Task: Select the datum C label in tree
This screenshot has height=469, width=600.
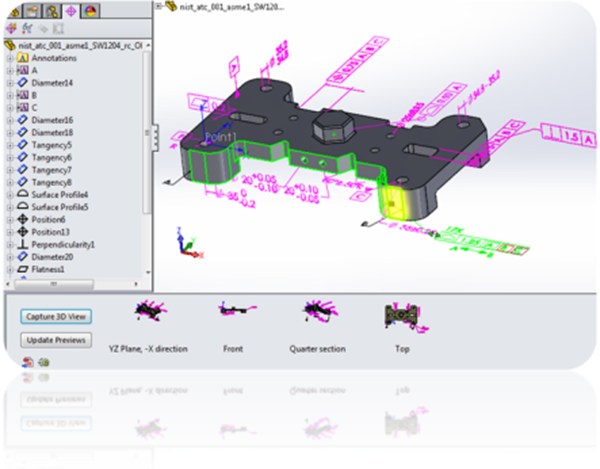Action: click(34, 107)
